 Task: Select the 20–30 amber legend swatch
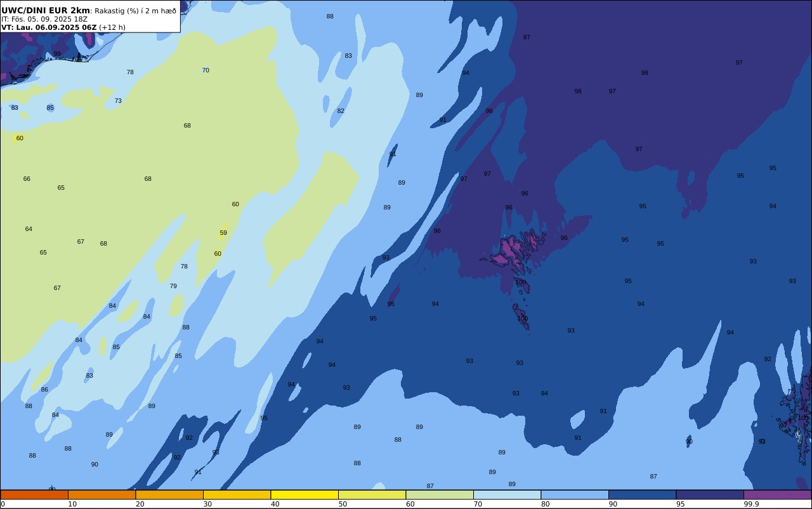pyautogui.click(x=169, y=494)
